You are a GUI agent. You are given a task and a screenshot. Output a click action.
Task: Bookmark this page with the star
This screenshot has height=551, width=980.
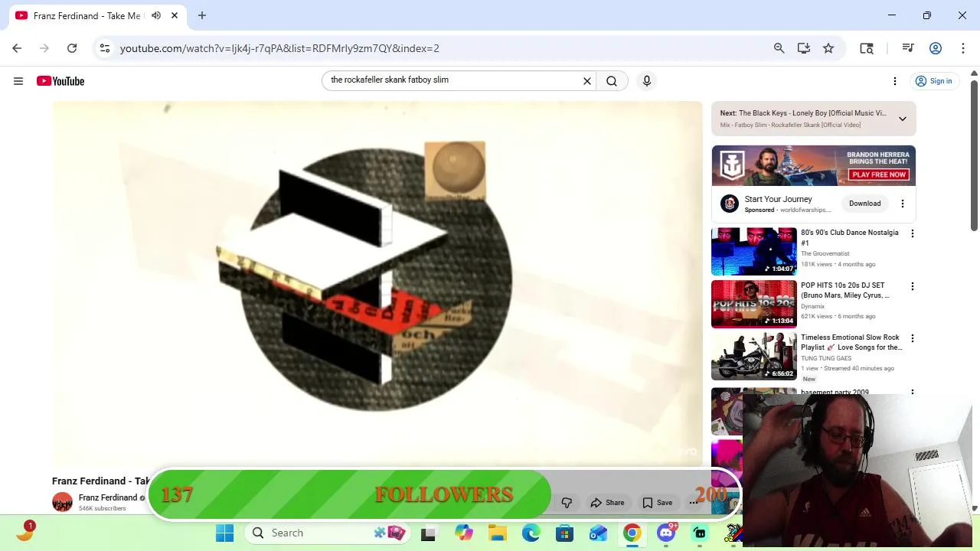click(x=828, y=48)
